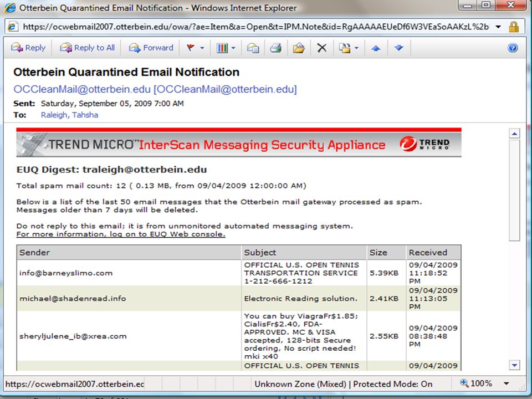532x399 pixels.
Task: Click the email subject title heading
Action: (x=126, y=72)
